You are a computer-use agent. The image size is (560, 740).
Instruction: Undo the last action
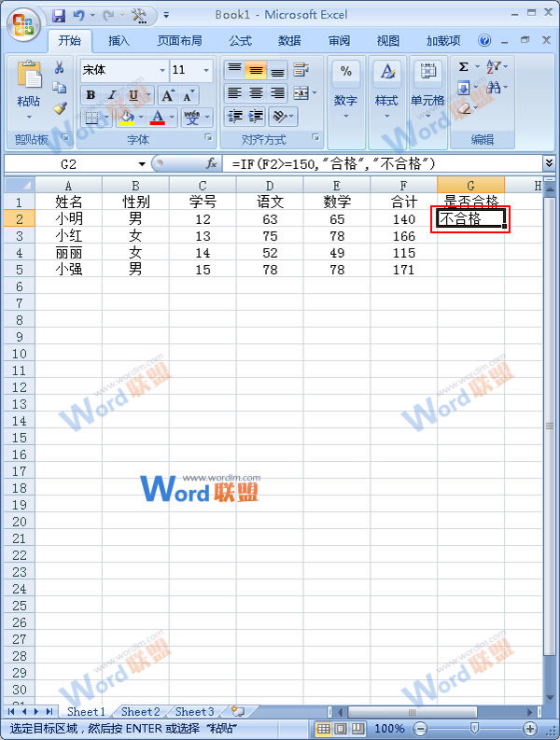tap(78, 16)
